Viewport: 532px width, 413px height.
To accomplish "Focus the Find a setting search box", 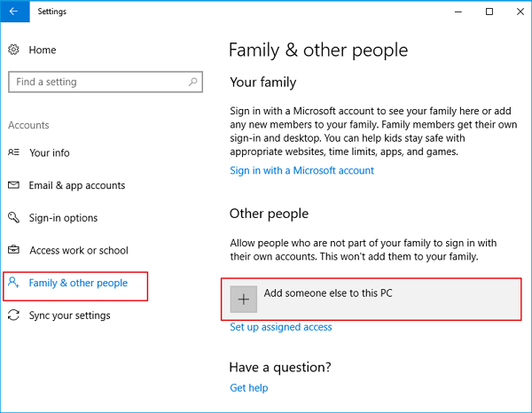I will click(98, 82).
